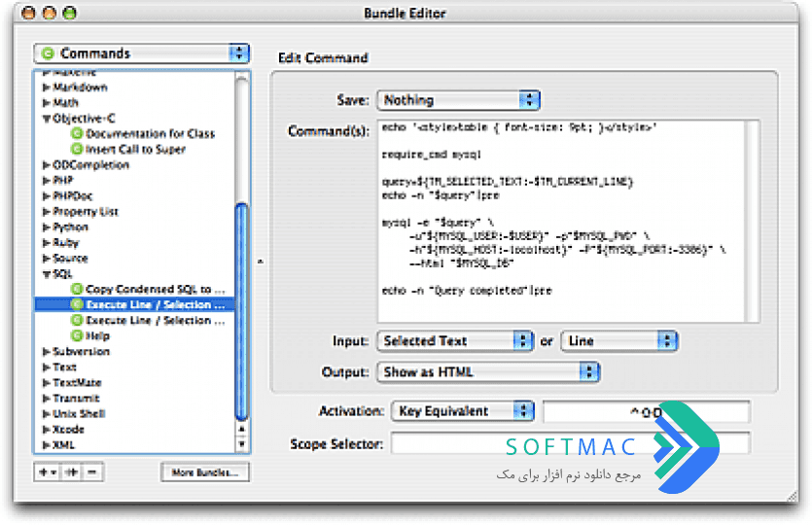Select Copy Condensed SQL to command
812x525 pixels.
[x=156, y=289]
